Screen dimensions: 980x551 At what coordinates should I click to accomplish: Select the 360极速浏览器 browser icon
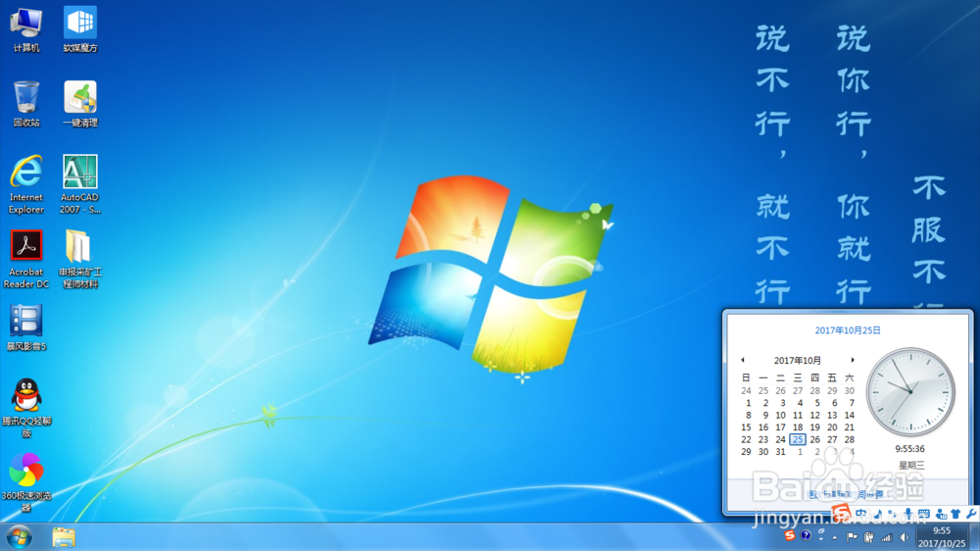pos(26,482)
